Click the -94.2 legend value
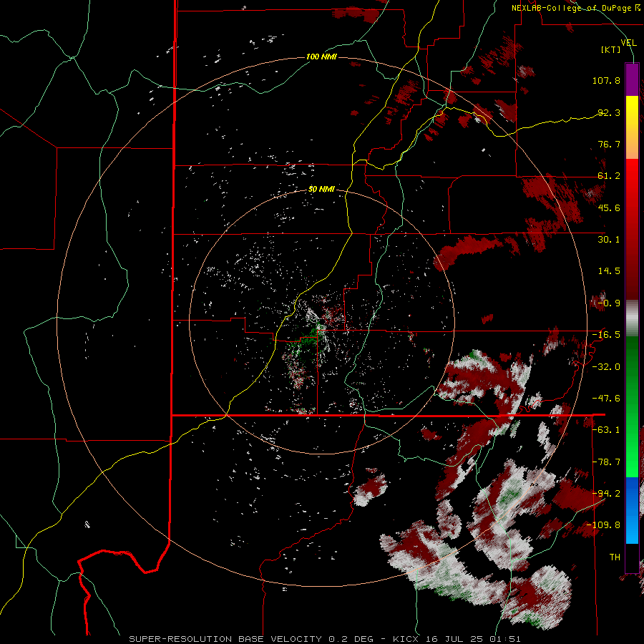This screenshot has height=644, width=644. (x=606, y=494)
